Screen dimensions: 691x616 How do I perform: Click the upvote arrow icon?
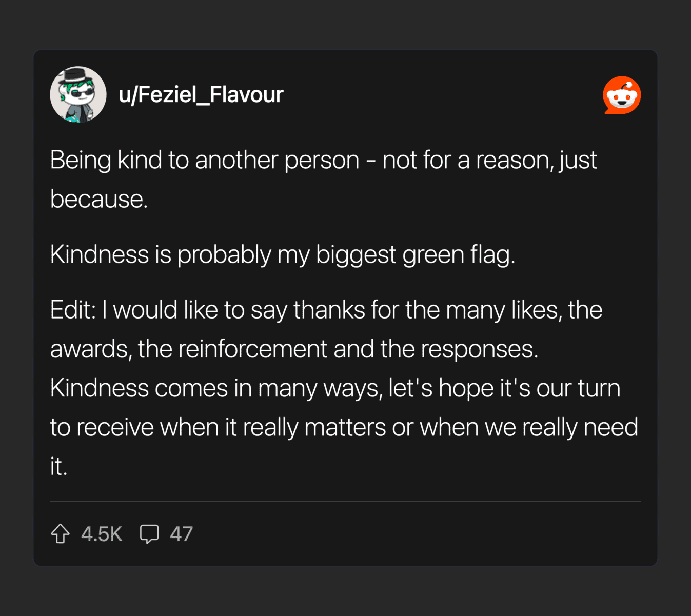[61, 533]
